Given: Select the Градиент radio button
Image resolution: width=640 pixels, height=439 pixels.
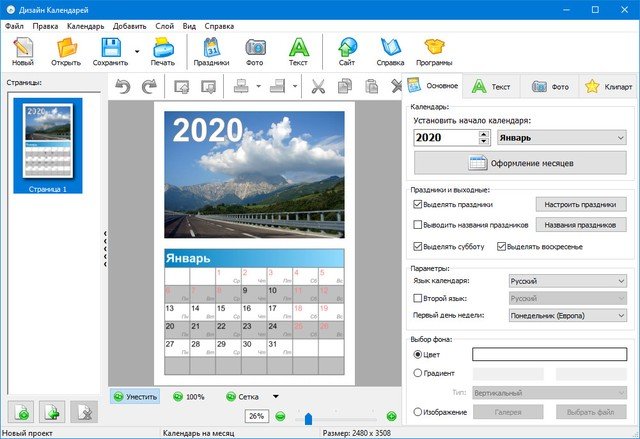Looking at the screenshot, I should [x=418, y=373].
